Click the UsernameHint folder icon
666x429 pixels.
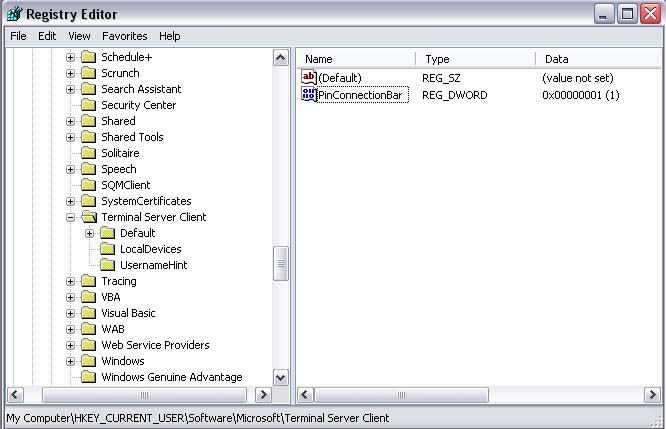107,265
